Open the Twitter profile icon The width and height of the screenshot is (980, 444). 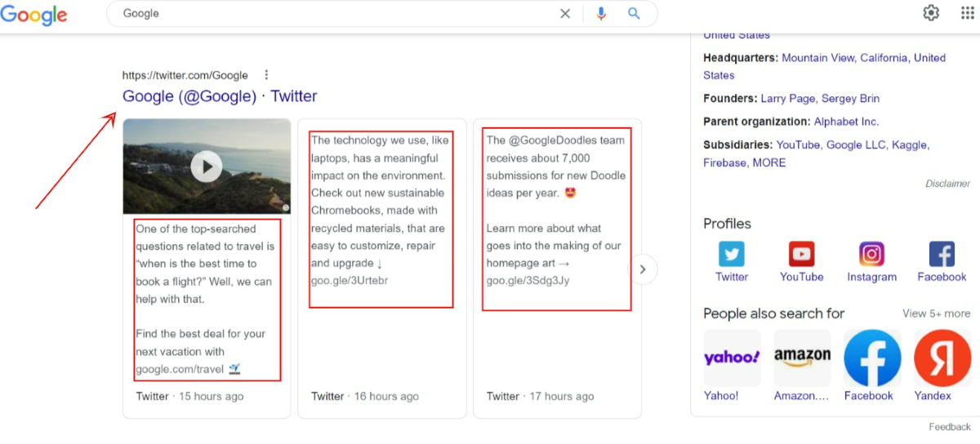coord(732,254)
